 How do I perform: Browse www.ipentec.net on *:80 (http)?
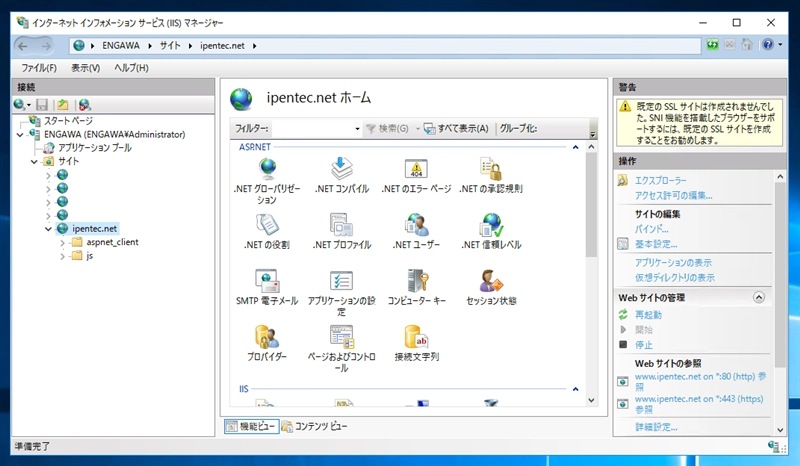pos(701,381)
